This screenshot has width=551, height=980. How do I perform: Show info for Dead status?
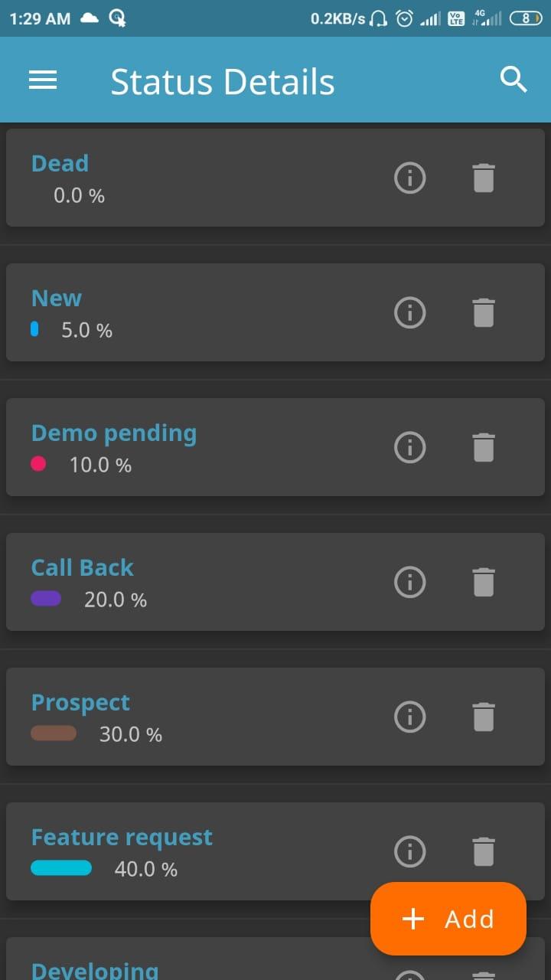[x=409, y=178]
